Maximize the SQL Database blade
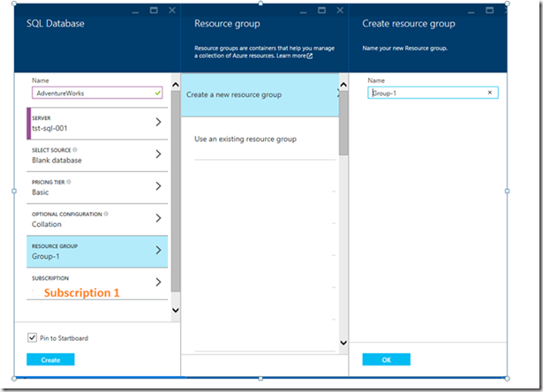The width and height of the screenshot is (543, 392). click(154, 11)
